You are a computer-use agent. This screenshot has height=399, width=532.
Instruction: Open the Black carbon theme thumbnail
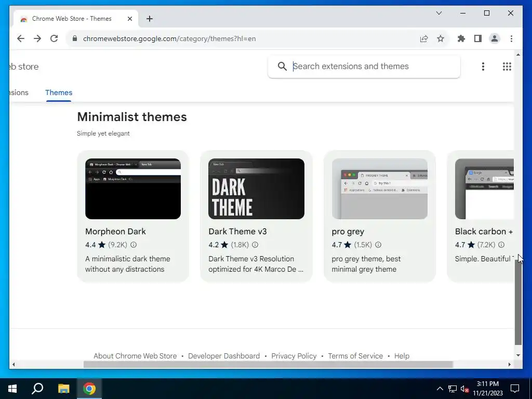(484, 189)
